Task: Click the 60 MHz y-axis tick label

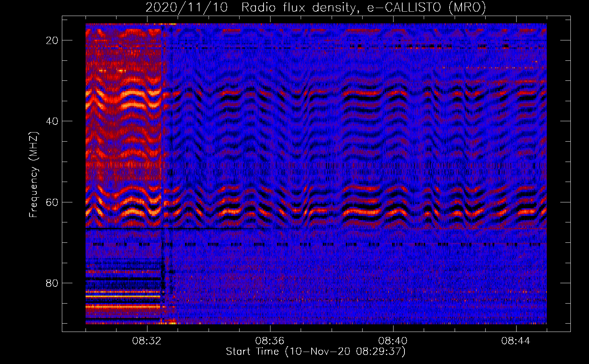Action: pos(52,202)
